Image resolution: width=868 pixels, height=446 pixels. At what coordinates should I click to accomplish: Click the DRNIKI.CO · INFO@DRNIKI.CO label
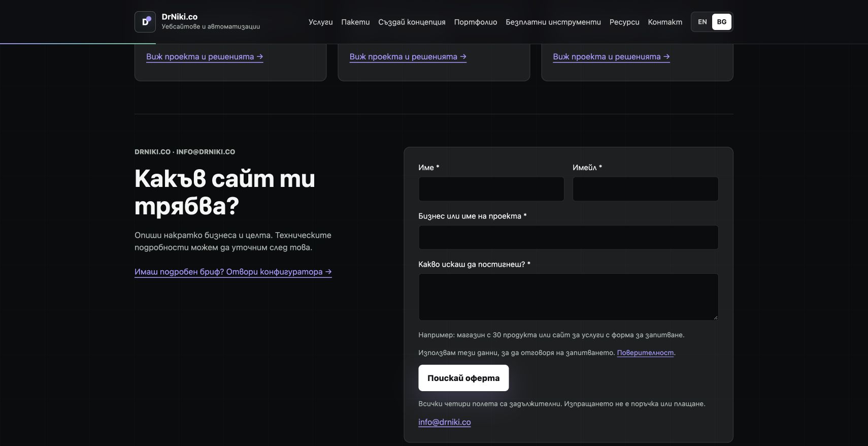pyautogui.click(x=185, y=152)
